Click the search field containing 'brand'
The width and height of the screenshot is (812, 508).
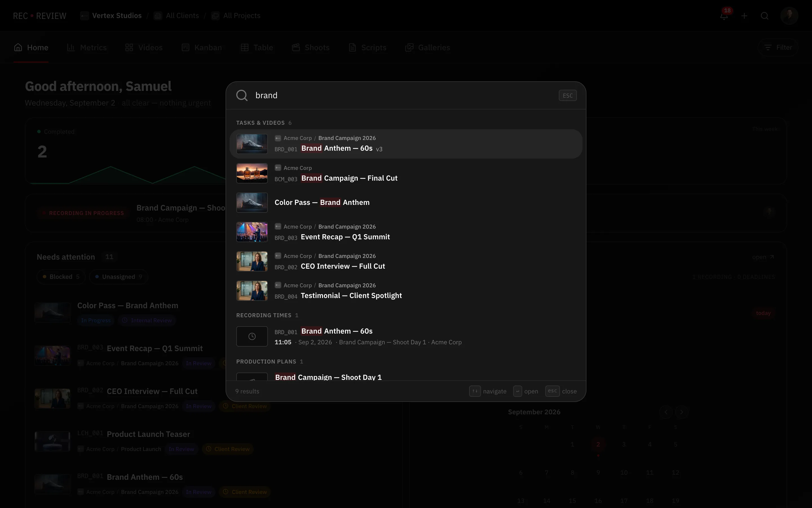403,95
